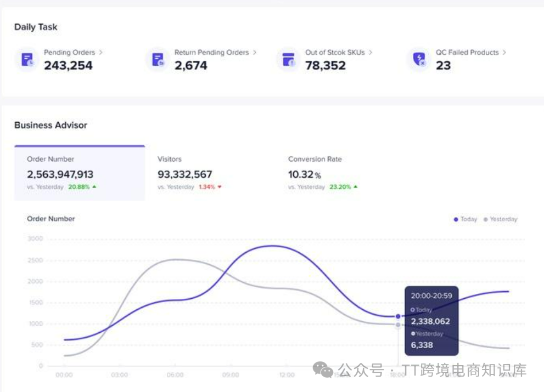Screen dimensions: 544x392
Task: Click the Order Number chart title
Action: (51, 219)
